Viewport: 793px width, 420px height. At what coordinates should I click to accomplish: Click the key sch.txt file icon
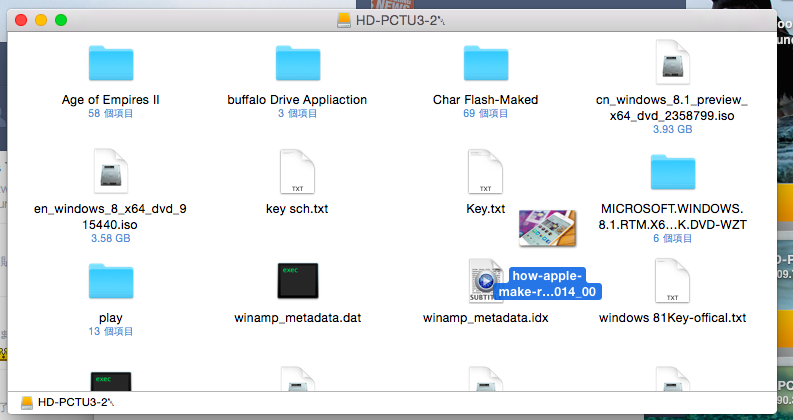(x=298, y=171)
